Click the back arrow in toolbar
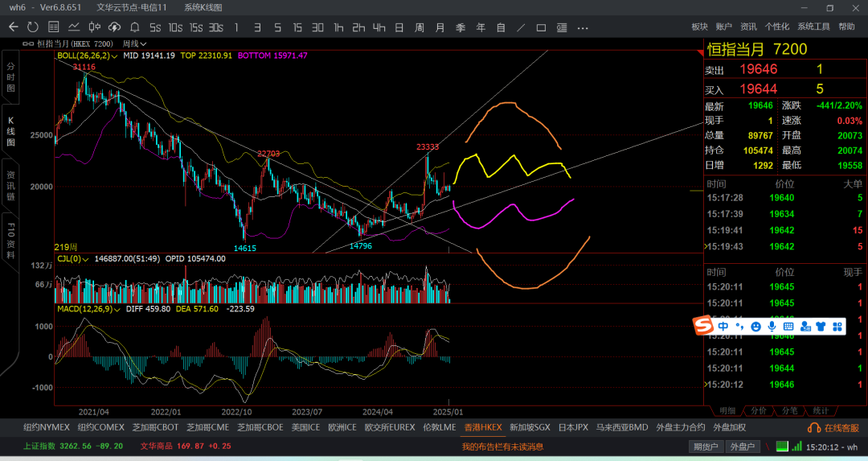This screenshot has height=461, width=868. [x=13, y=27]
